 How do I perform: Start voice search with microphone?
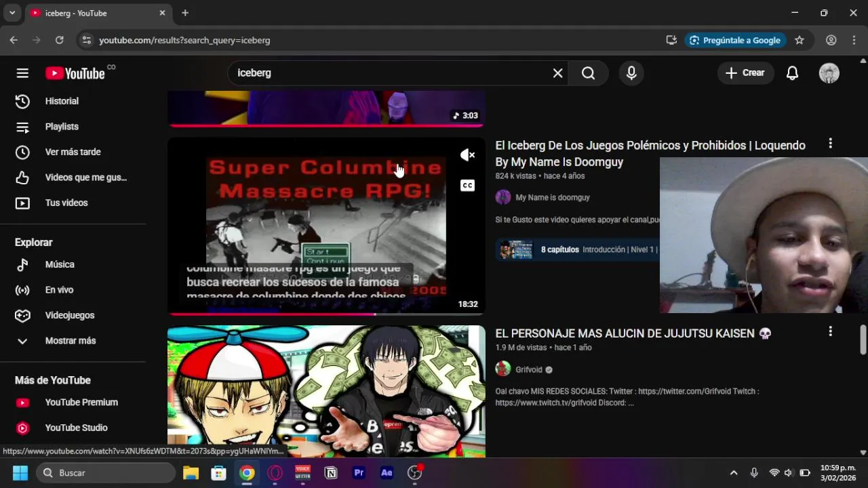click(x=631, y=73)
